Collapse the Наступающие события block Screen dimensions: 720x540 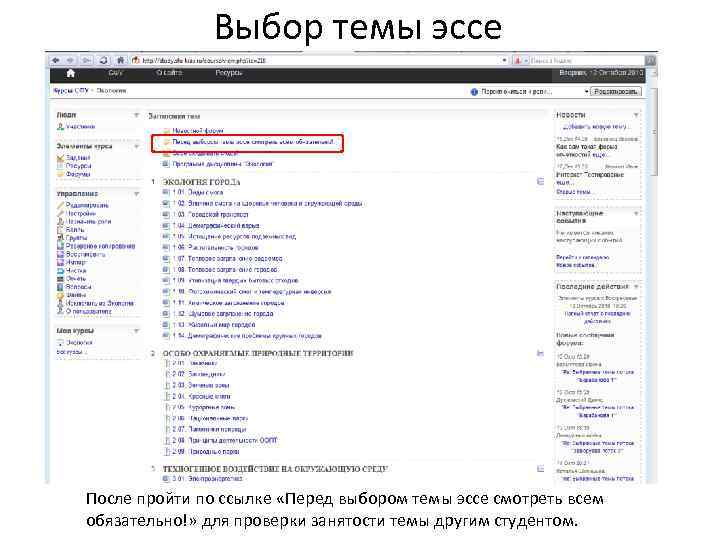pos(636,214)
